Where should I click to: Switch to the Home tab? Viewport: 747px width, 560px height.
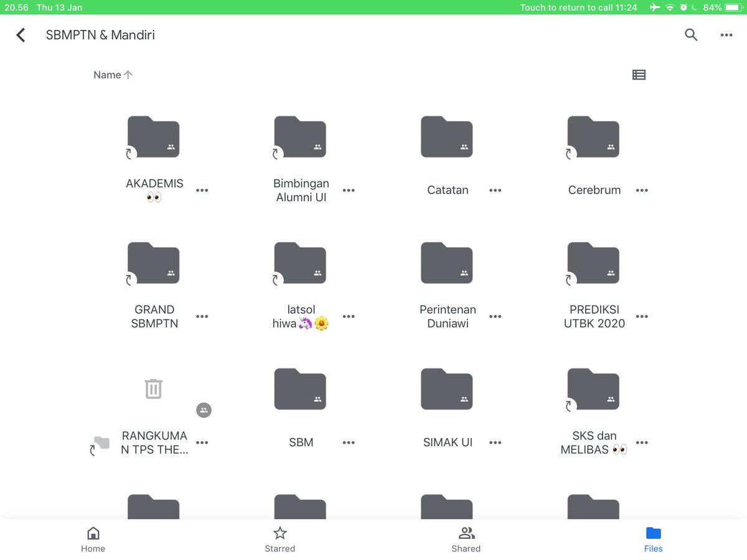93,539
